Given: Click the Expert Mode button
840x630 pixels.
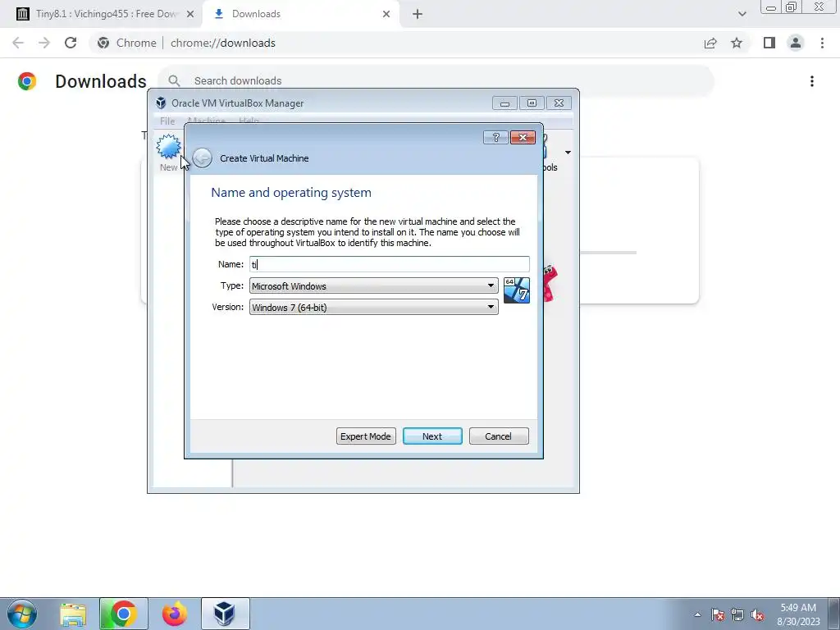Looking at the screenshot, I should [366, 436].
